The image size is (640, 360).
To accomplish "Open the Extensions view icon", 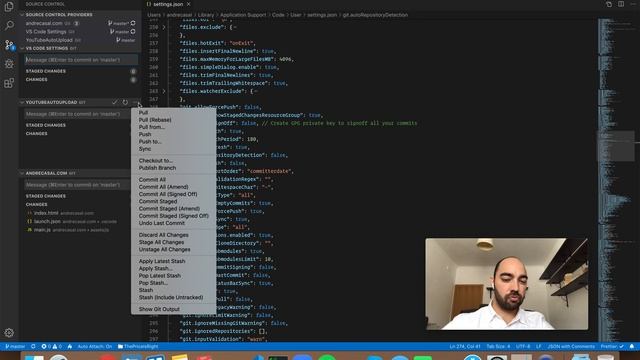I will click(x=9, y=83).
